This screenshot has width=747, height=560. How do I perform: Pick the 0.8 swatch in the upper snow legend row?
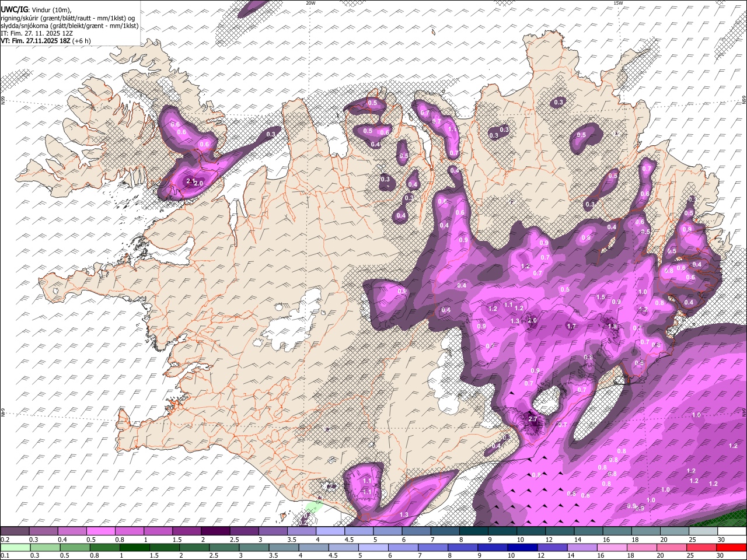tap(129, 531)
